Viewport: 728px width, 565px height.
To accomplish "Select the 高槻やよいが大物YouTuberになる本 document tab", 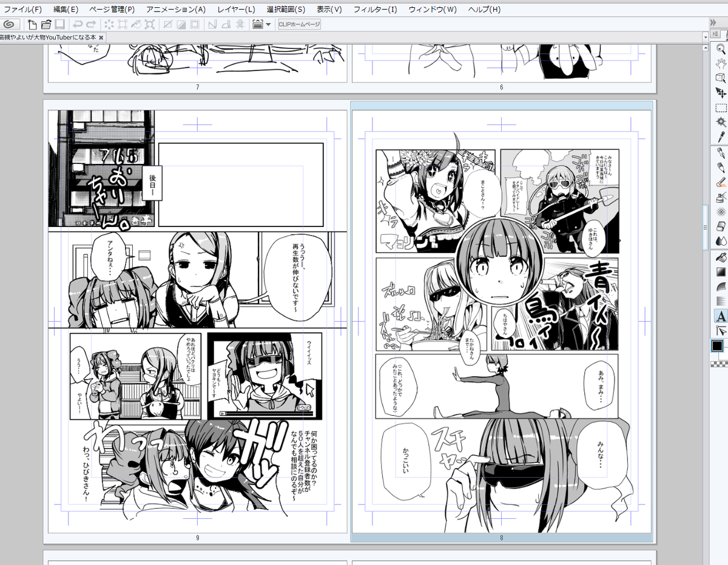I will click(x=49, y=38).
